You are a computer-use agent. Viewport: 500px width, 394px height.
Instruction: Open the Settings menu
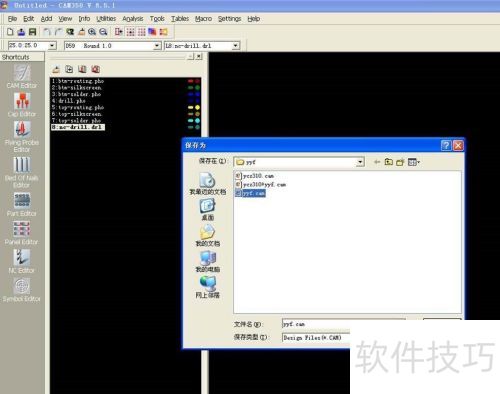click(x=229, y=19)
